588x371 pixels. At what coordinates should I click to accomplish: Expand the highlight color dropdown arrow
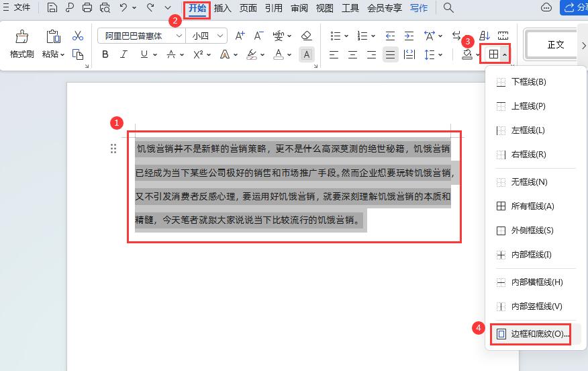(x=262, y=55)
